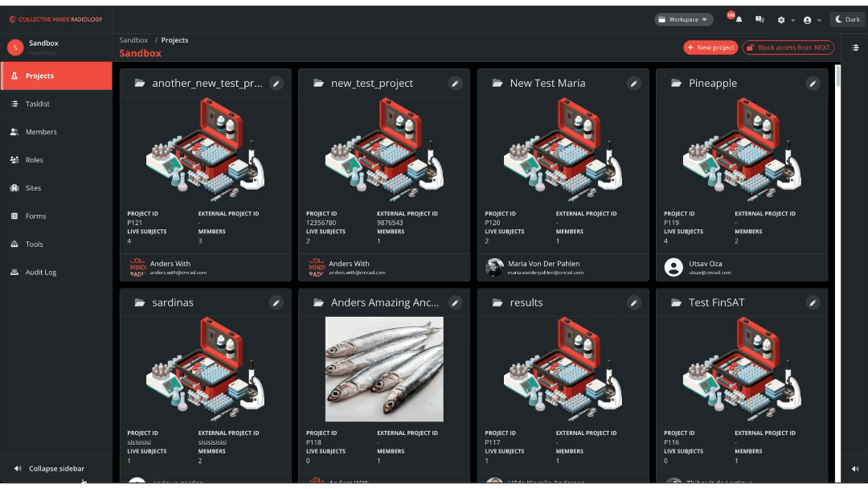Go to Members in sidebar
The width and height of the screenshot is (868, 489).
coord(41,132)
